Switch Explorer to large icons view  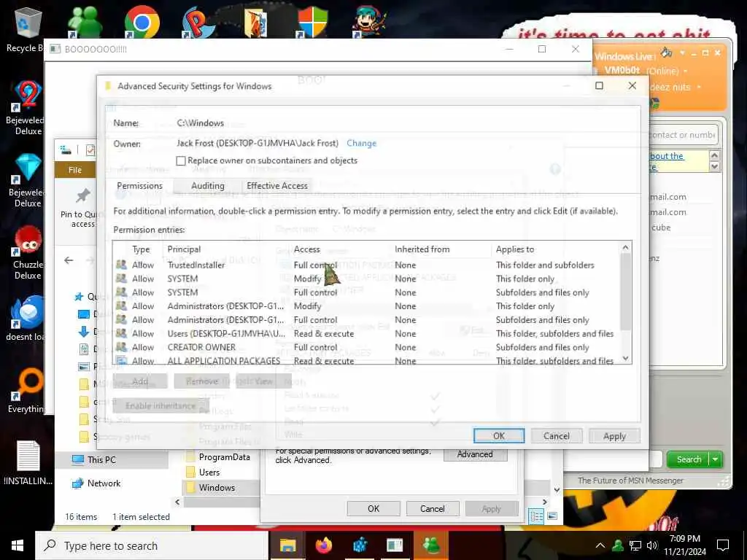(552, 516)
